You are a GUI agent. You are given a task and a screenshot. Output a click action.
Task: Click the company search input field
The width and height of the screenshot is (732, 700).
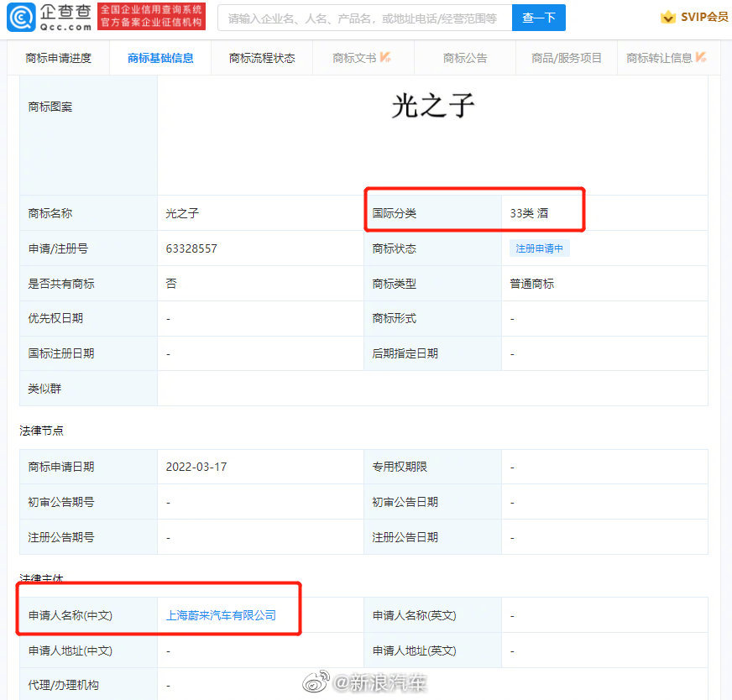click(361, 17)
